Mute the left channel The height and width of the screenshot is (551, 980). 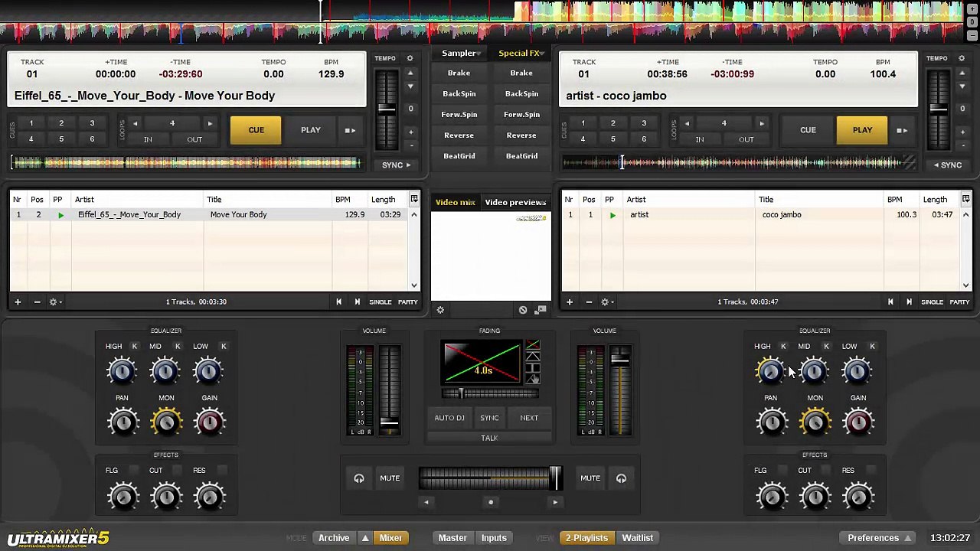tap(390, 478)
